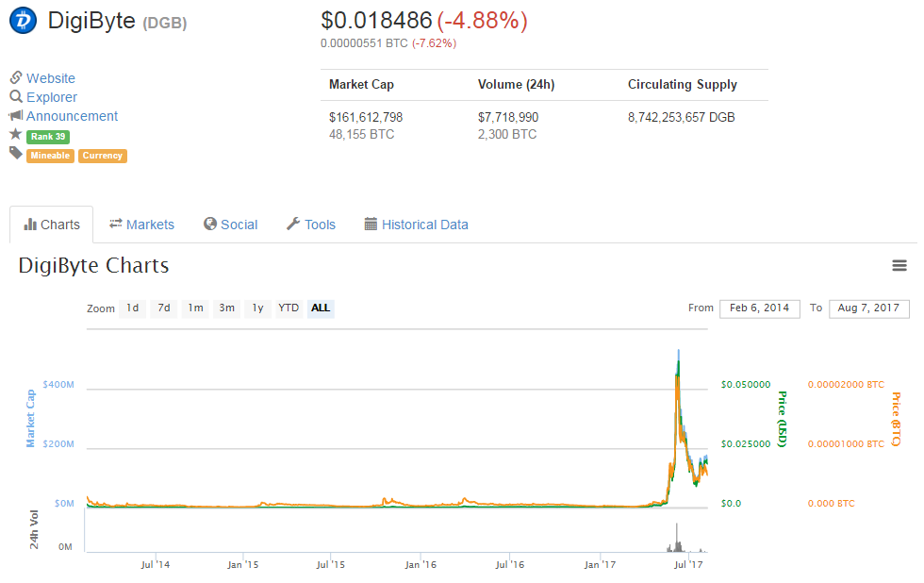Click the chain-link icon beside Website
924x583 pixels.
coord(16,77)
